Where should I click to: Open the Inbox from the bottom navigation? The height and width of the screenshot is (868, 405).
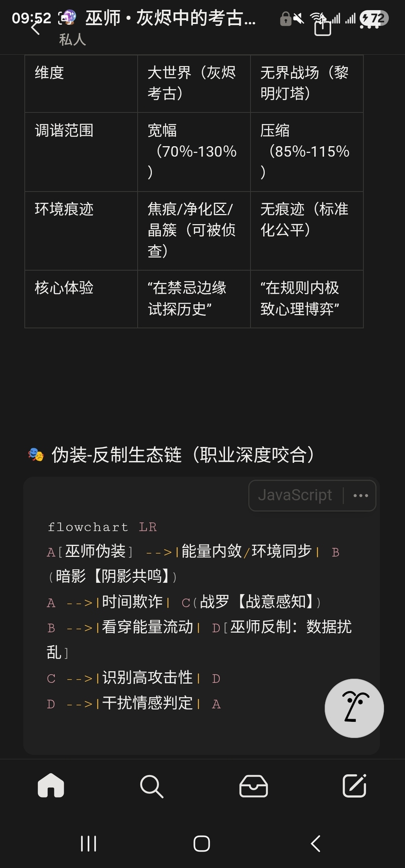[253, 786]
